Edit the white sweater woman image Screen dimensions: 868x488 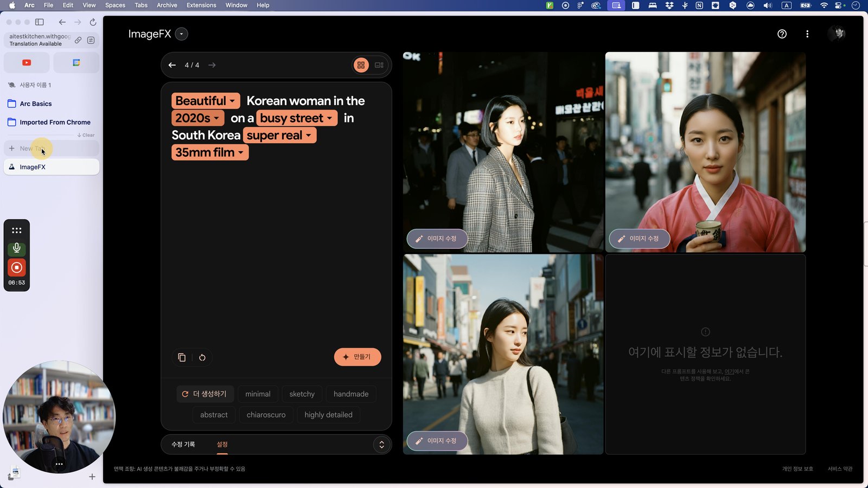tap(437, 441)
